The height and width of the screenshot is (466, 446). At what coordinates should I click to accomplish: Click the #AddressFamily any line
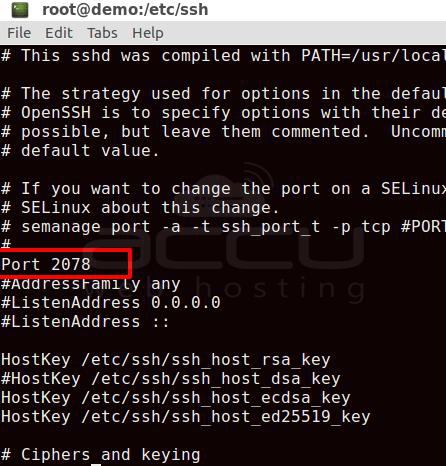tap(91, 284)
